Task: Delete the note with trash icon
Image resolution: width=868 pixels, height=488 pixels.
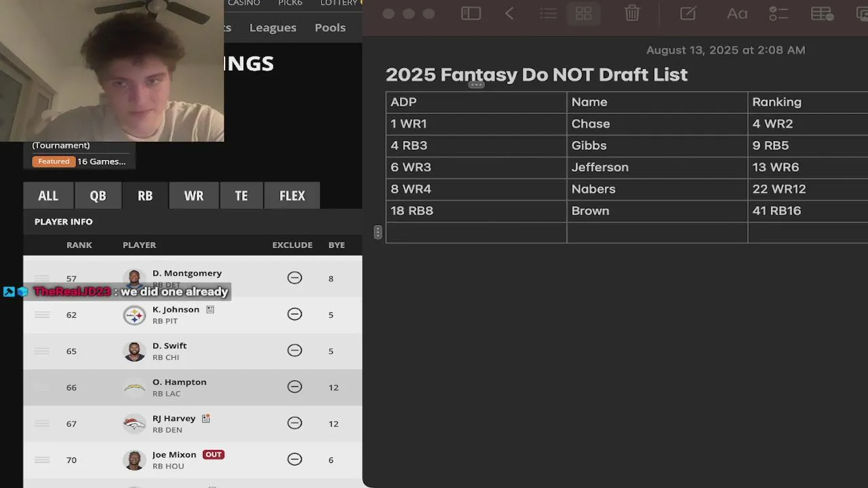Action: pos(632,14)
